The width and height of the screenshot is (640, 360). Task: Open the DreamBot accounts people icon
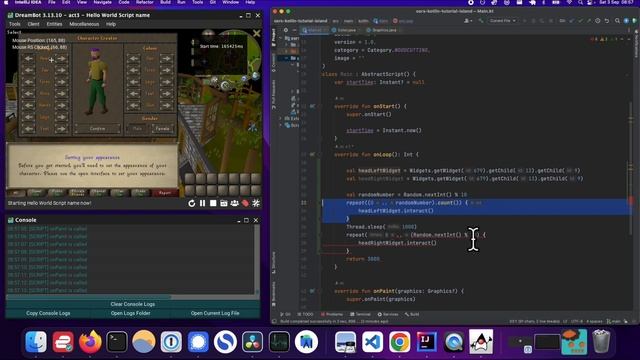coord(234,203)
